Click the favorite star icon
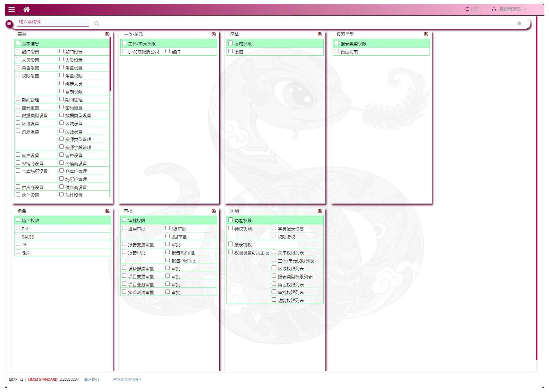This screenshot has height=392, width=549. (519, 23)
